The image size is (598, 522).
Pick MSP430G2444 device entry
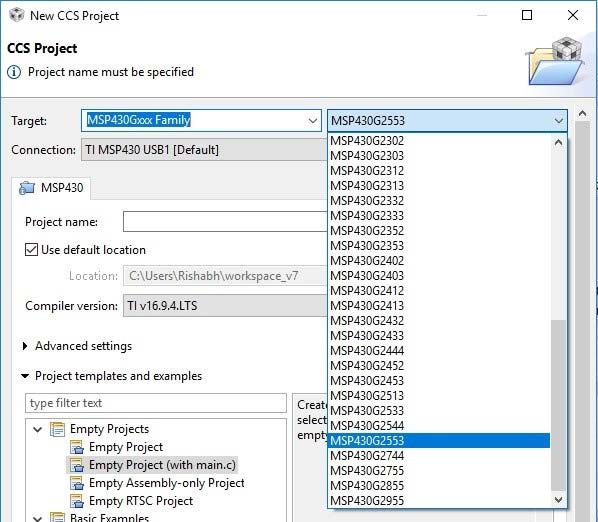coord(439,351)
